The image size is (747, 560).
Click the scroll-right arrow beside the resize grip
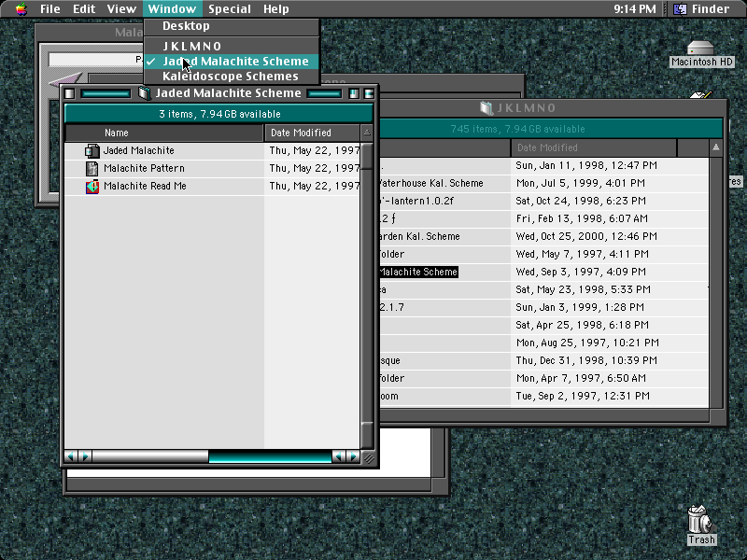[x=353, y=456]
